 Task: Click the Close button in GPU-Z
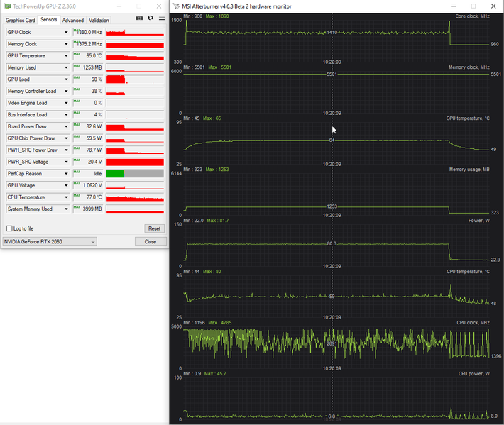pos(150,241)
